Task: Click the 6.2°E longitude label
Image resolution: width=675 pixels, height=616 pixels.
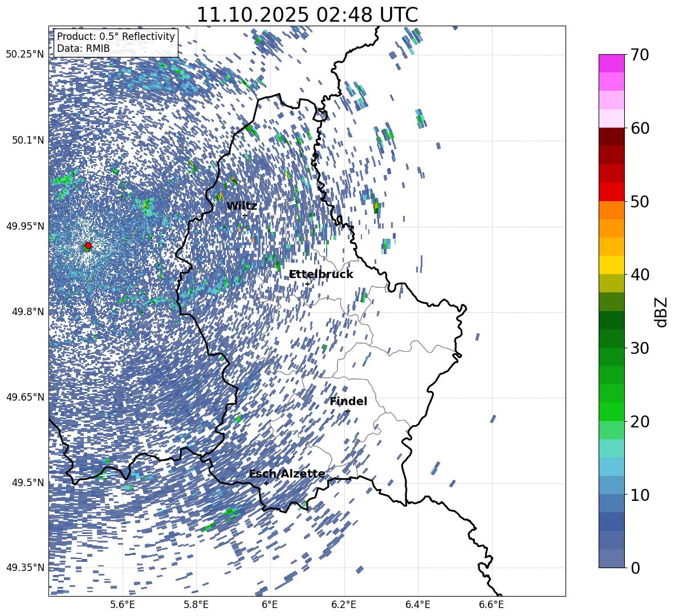Action: (344, 605)
